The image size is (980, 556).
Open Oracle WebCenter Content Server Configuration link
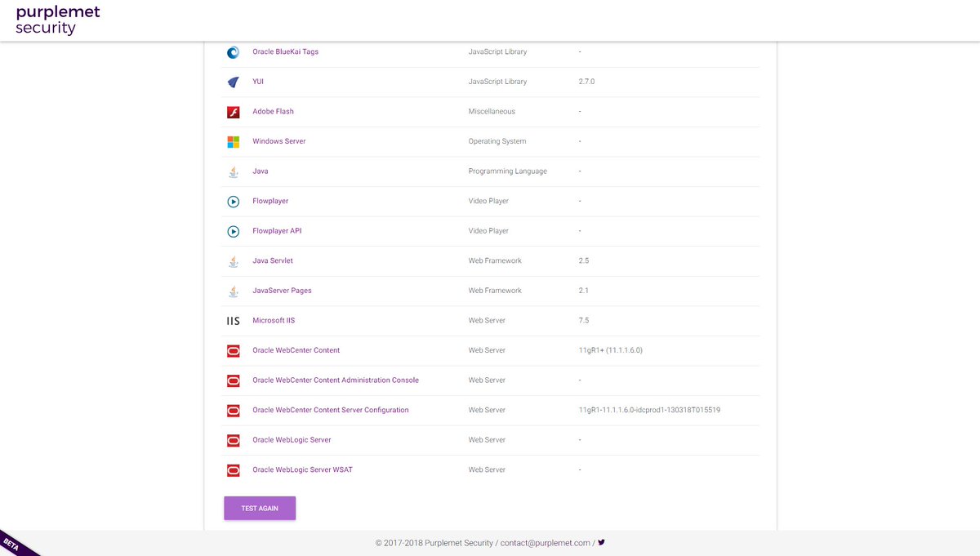(x=331, y=410)
